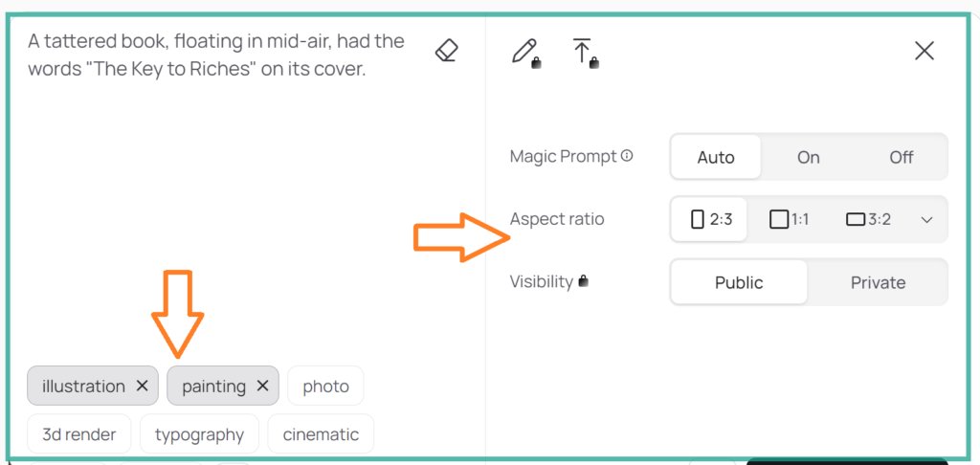980x465 pixels.
Task: Pick the 3:2 aspect ratio
Action: coord(868,219)
